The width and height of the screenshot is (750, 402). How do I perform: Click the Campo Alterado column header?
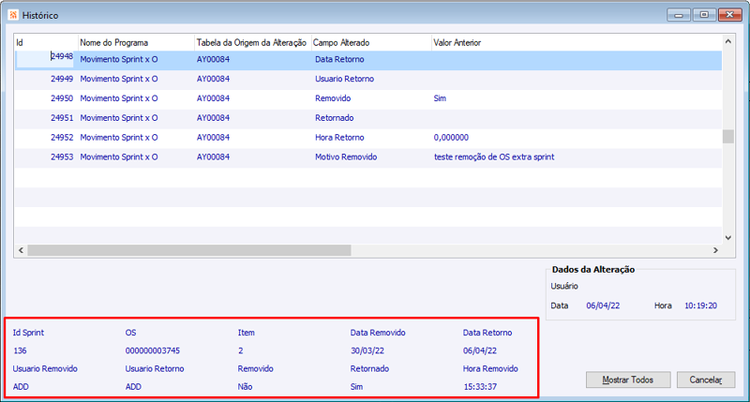[x=371, y=43]
